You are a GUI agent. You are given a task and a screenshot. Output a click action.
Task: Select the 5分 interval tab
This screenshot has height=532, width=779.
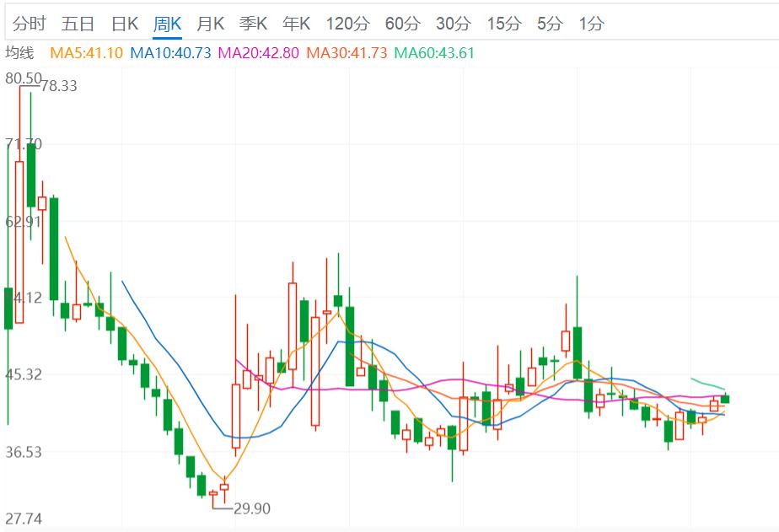[550, 24]
